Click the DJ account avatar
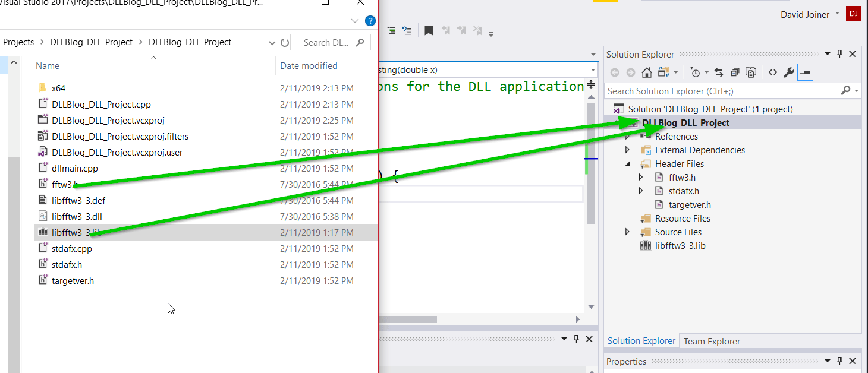Viewport: 868px width, 373px height. [854, 14]
